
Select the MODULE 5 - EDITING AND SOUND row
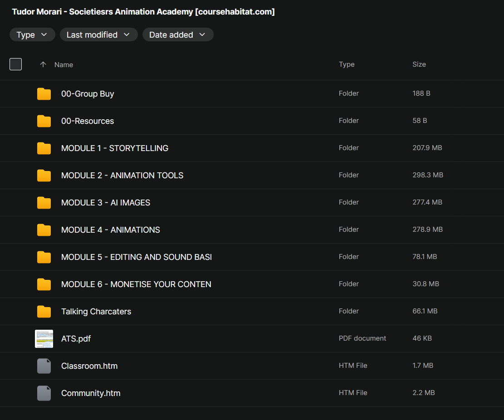[252, 257]
